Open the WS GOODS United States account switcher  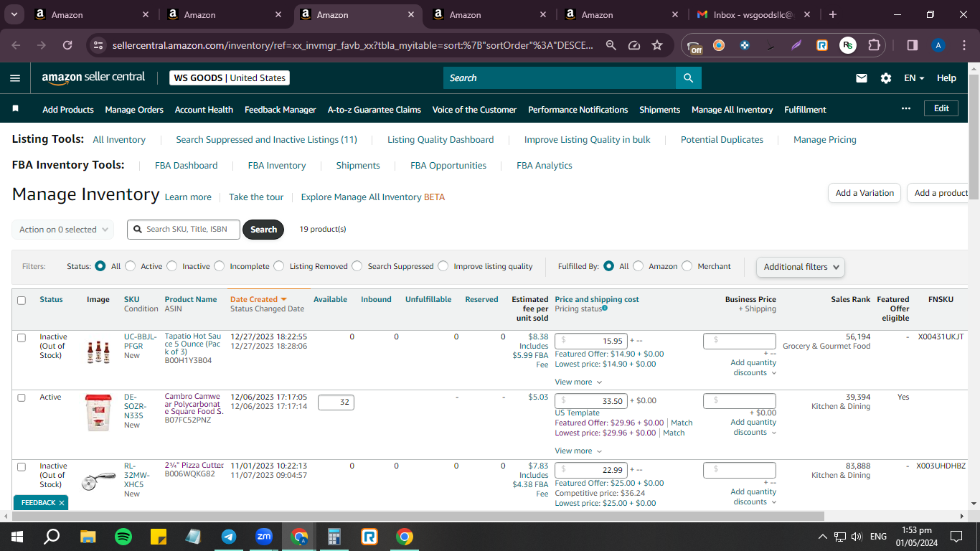click(230, 78)
